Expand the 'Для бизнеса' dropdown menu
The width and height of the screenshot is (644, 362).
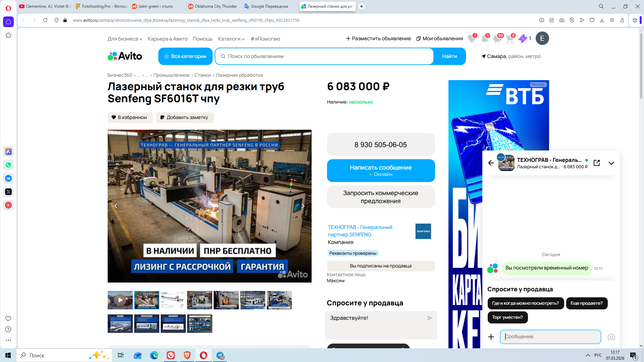click(125, 39)
